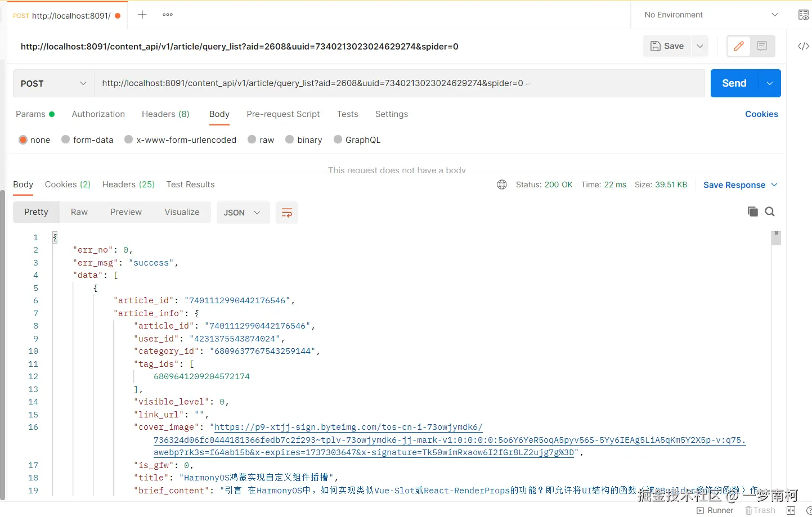This screenshot has height=517, width=812.
Task: Open the JSON format dropdown
Action: (243, 213)
